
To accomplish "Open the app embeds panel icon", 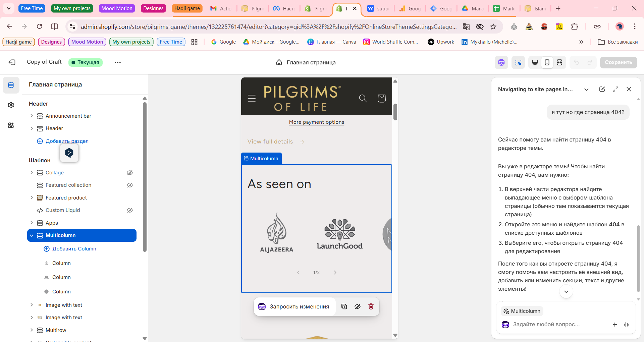I will (11, 125).
